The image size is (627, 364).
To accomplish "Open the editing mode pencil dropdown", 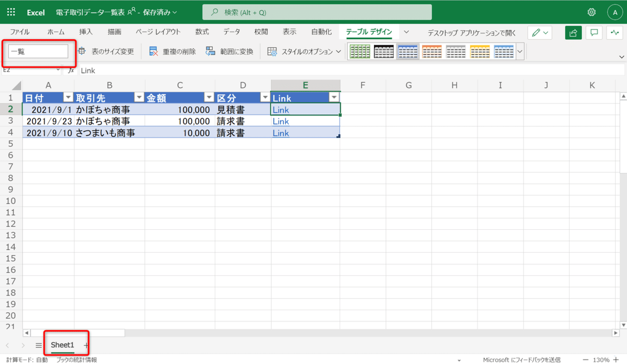I will [x=540, y=32].
